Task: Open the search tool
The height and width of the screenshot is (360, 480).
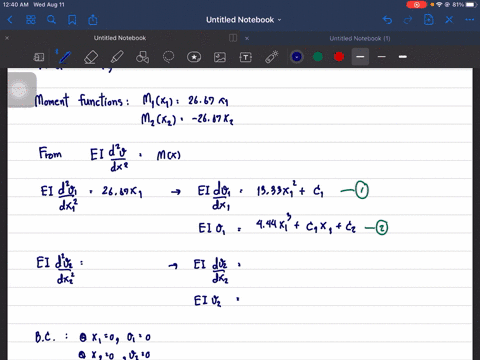Action: [51, 20]
